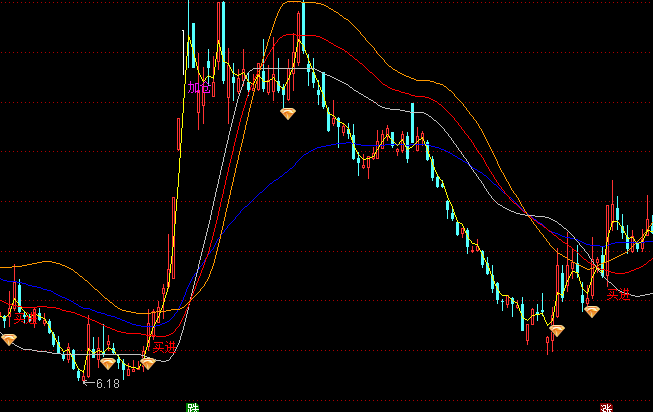Click the rightmost 买进 buy signal label
The height and width of the screenshot is (412, 653).
click(618, 294)
